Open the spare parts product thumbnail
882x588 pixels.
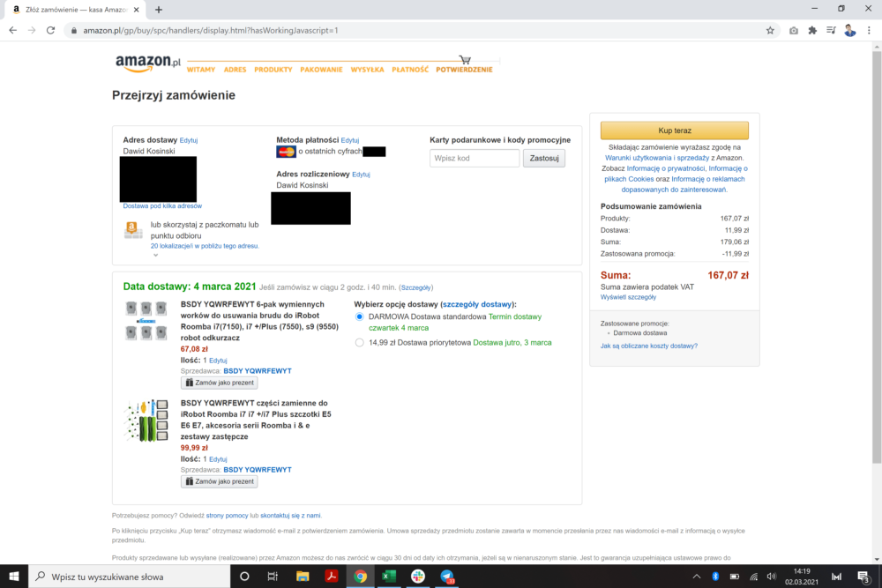tap(146, 421)
